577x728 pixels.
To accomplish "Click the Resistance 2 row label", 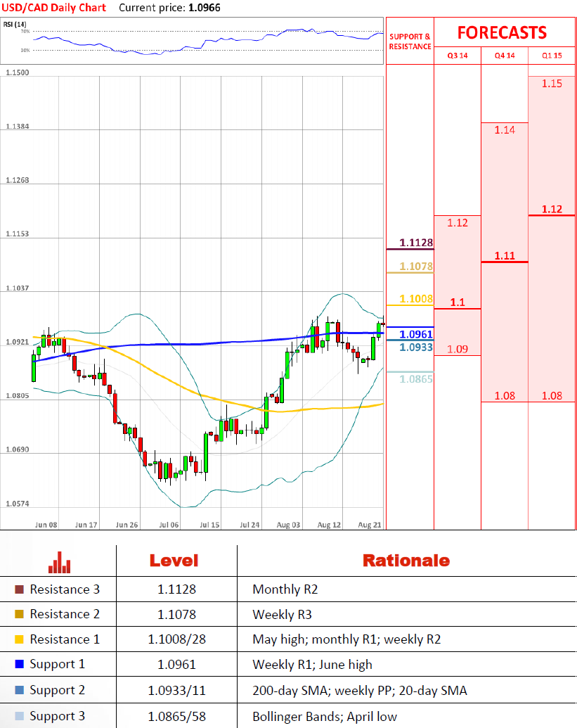I will click(65, 614).
